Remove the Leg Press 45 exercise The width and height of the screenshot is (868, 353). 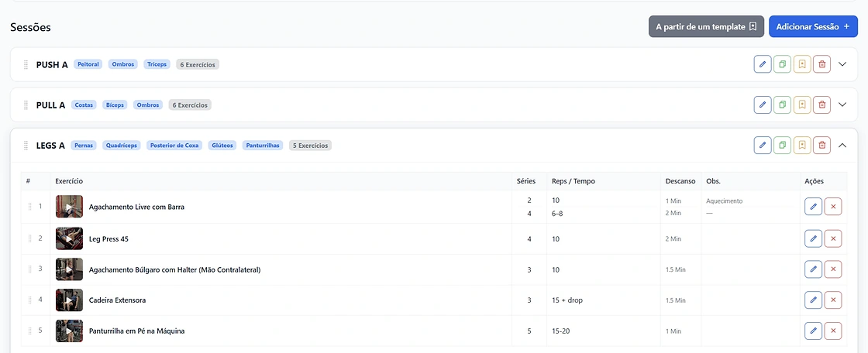[833, 239]
